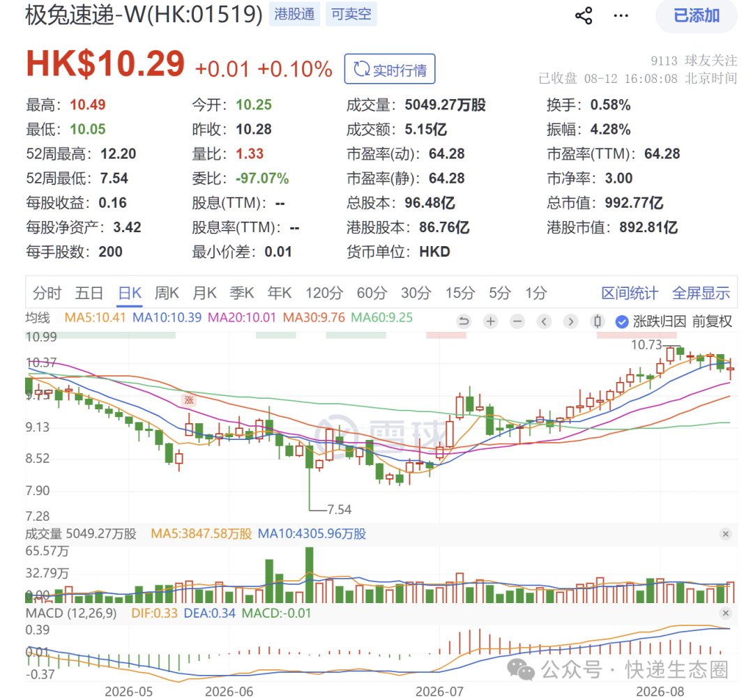This screenshot has width=753, height=700.
Task: Toggle the 涨跌归因 checkbox
Action: [x=622, y=321]
